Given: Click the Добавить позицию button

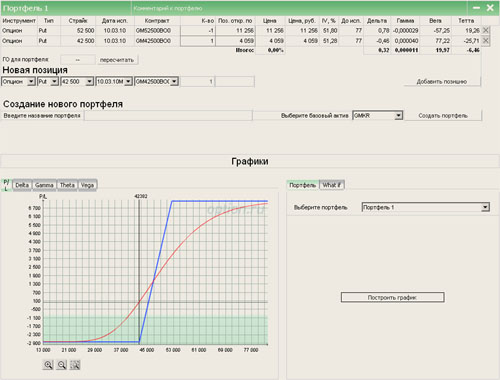Looking at the screenshot, I should (442, 82).
